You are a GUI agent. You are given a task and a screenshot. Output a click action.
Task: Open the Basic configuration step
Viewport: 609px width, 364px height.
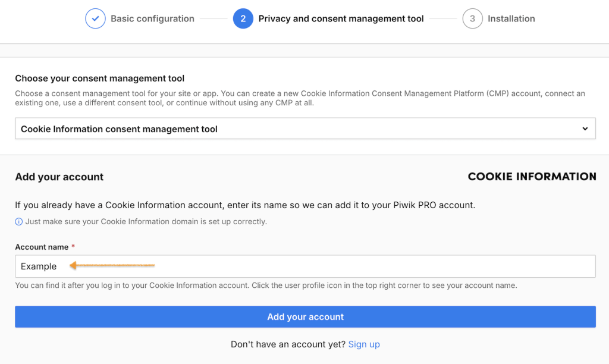pyautogui.click(x=152, y=18)
